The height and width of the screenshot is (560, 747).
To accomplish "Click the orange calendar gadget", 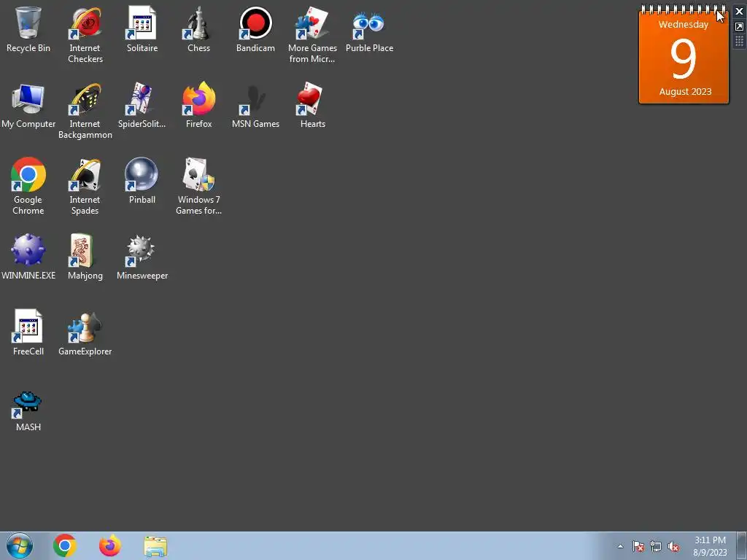I will (x=684, y=55).
